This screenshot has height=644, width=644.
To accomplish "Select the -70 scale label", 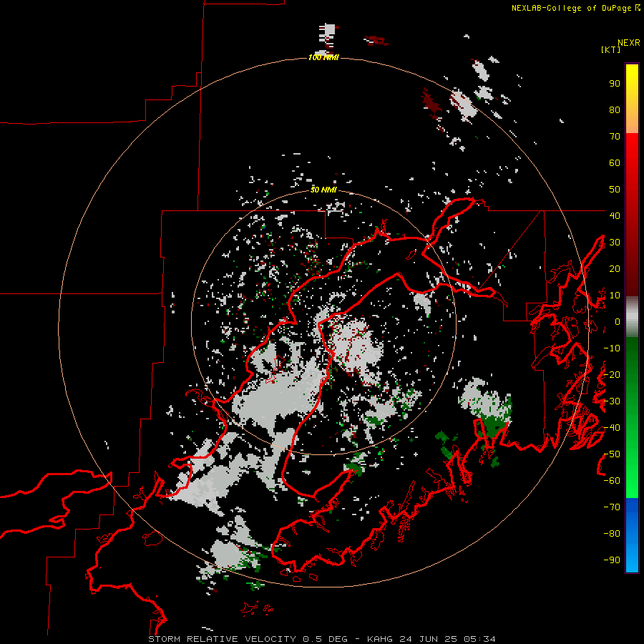I will 612,507.
